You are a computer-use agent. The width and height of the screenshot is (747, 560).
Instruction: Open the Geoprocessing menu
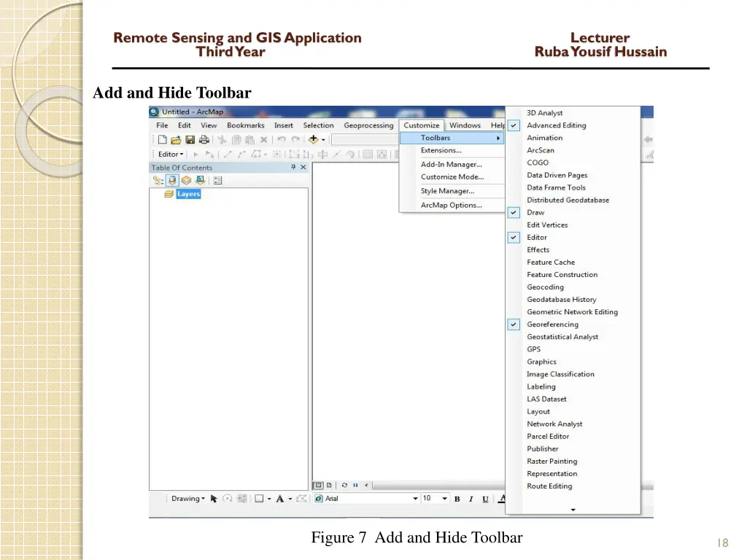click(368, 125)
